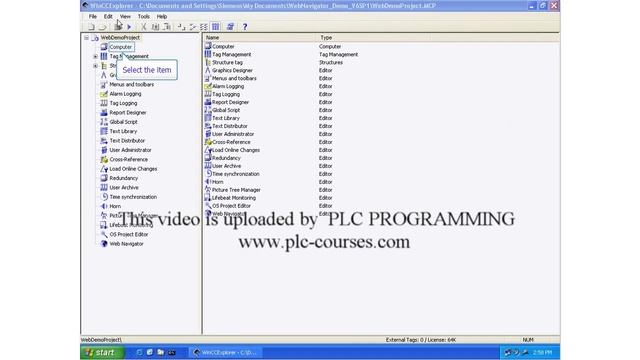Activate runtime with the blue play icon

tap(129, 27)
